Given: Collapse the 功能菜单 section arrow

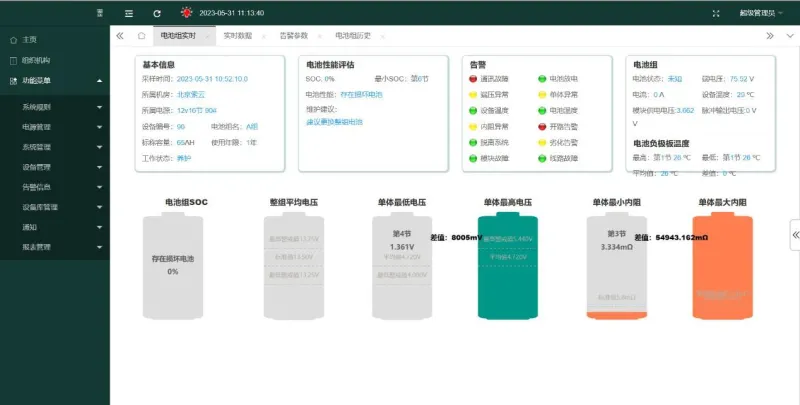Looking at the screenshot, I should (99, 81).
